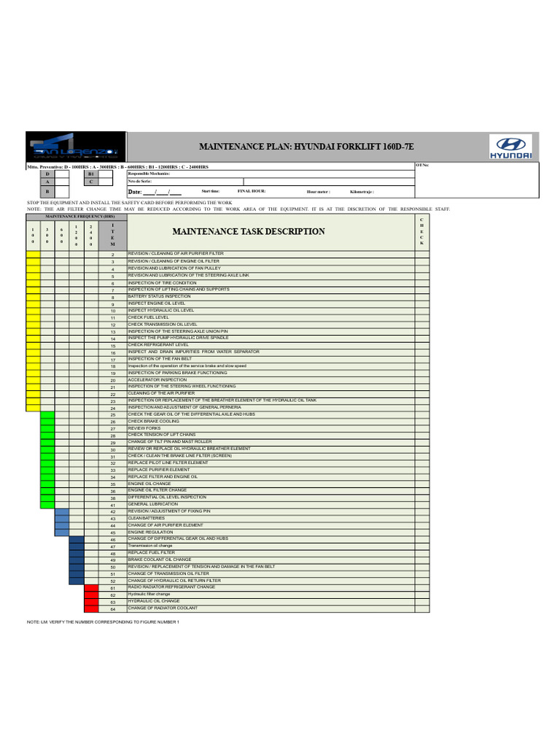Image resolution: width=560 pixels, height=747 pixels.
Task: Select Transmission oil change row
Action: pos(271,546)
